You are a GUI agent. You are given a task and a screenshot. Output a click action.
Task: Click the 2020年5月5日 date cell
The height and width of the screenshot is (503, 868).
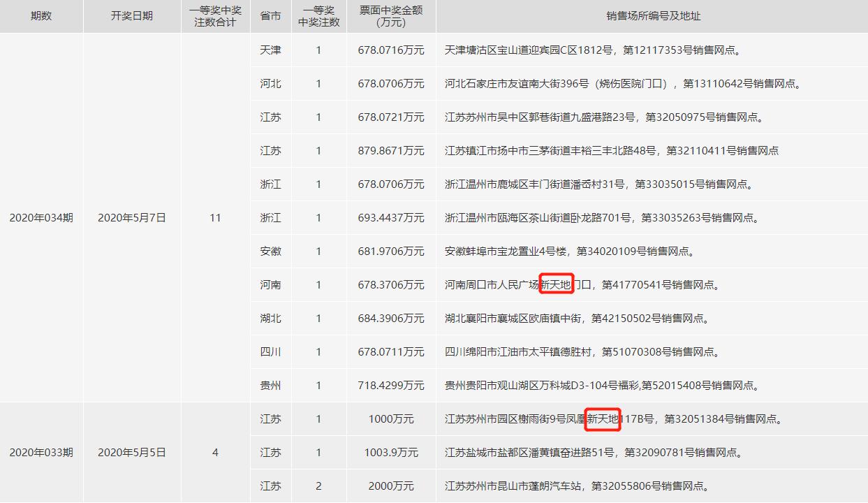(x=131, y=452)
